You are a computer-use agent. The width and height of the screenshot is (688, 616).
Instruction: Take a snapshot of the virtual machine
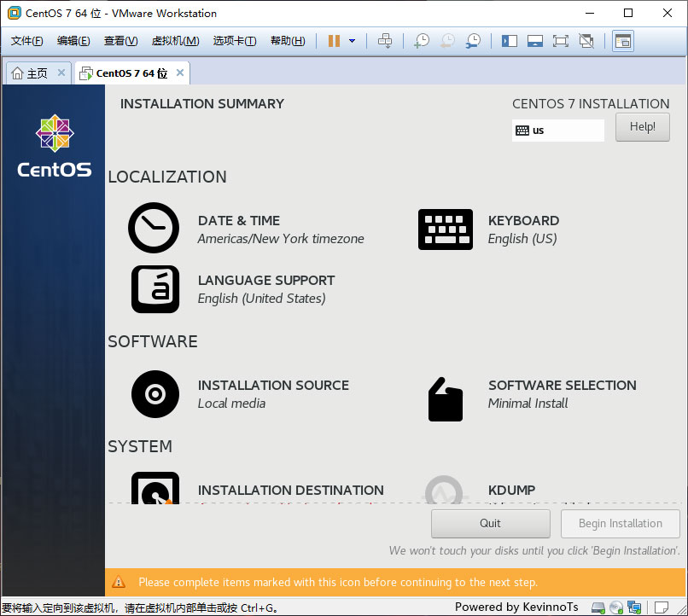[x=422, y=41]
